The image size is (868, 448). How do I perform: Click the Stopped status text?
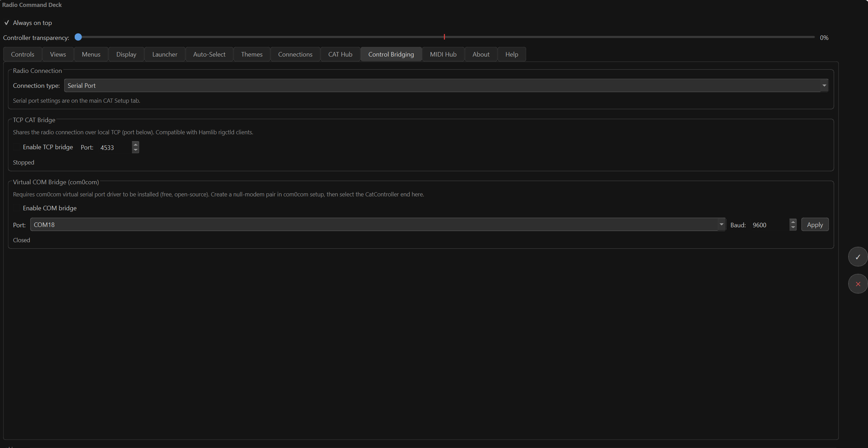24,162
